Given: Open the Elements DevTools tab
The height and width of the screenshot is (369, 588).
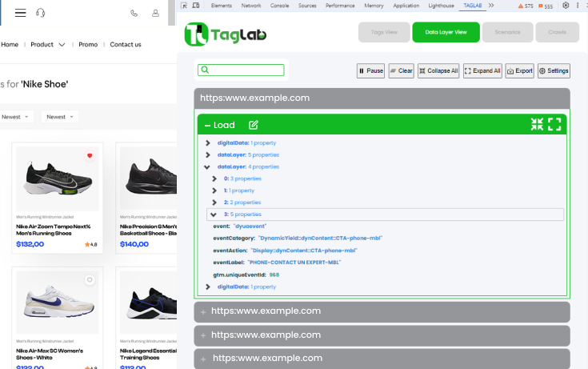Looking at the screenshot, I should click(222, 6).
